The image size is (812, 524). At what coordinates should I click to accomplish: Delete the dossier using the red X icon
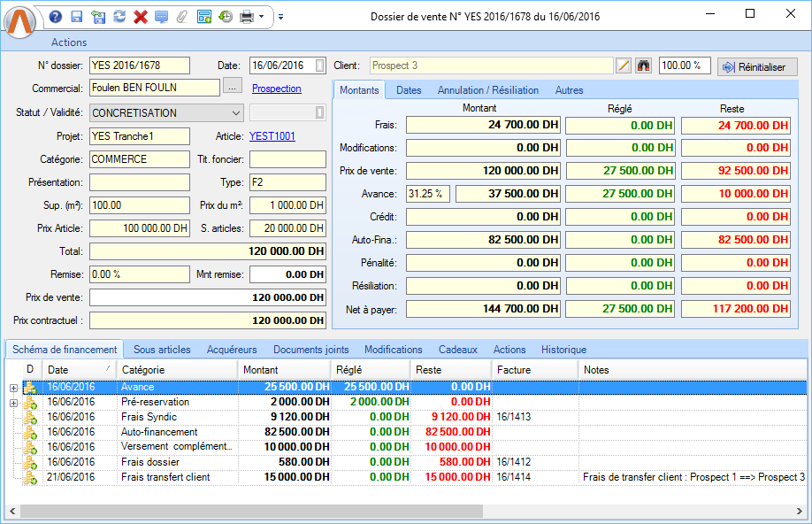[140, 17]
